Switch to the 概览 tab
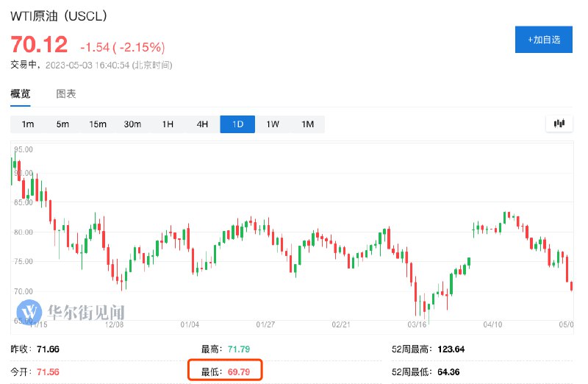The width and height of the screenshot is (588, 384). (x=21, y=93)
